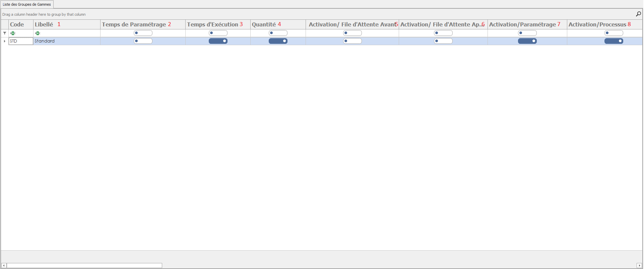Image resolution: width=644 pixels, height=269 pixels.
Task: Enable Temps de Paramétrage for Standard row
Action: point(143,41)
